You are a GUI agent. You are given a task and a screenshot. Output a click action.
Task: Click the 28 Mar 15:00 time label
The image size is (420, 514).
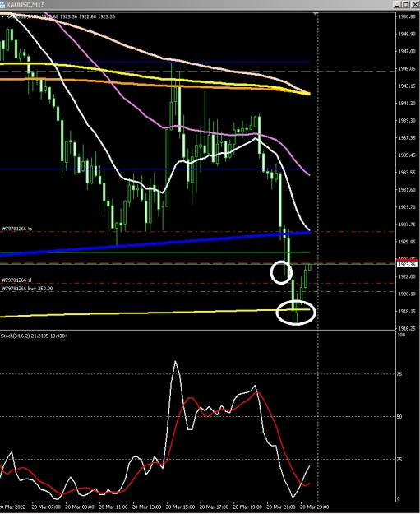click(x=179, y=507)
